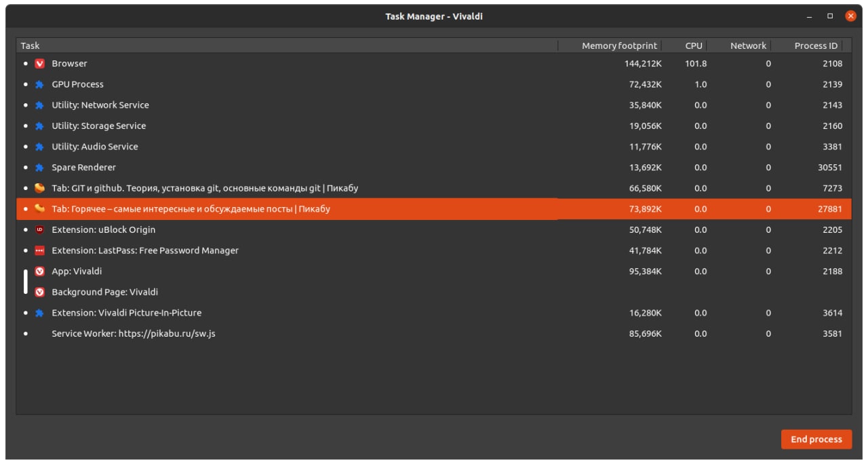This screenshot has width=868, height=465.
Task: Click process ID 3614
Action: point(832,313)
